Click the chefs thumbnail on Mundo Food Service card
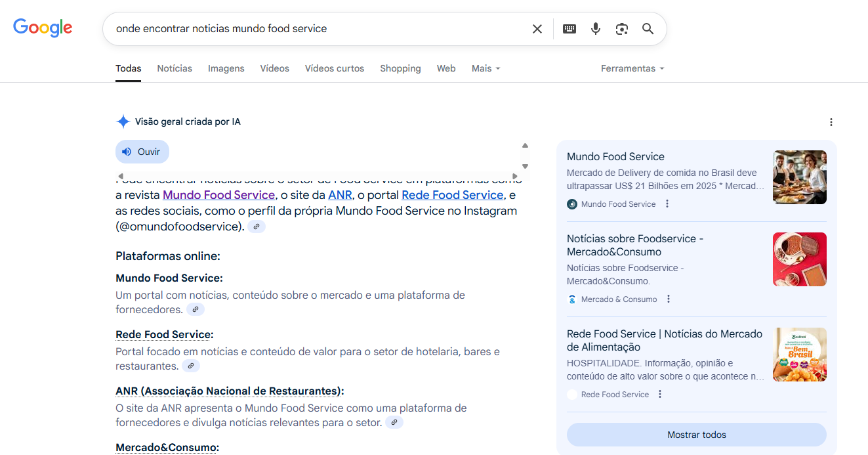Screen dimensions: 868x455 click(x=800, y=177)
